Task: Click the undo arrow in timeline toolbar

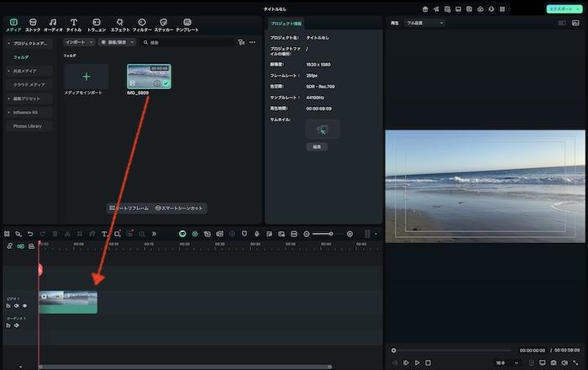Action: [30, 234]
